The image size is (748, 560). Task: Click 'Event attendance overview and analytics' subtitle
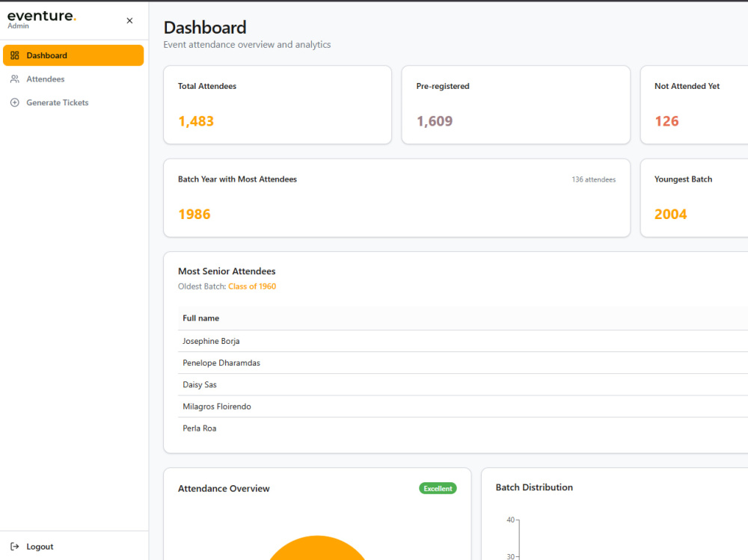[x=247, y=45]
